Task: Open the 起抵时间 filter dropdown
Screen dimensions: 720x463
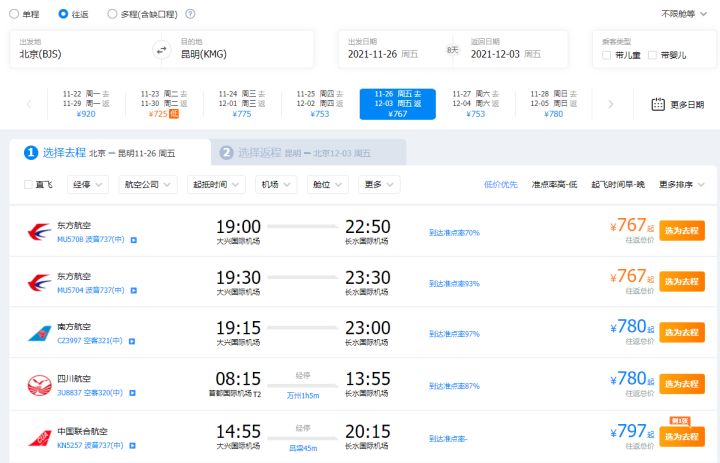Action: tap(216, 184)
